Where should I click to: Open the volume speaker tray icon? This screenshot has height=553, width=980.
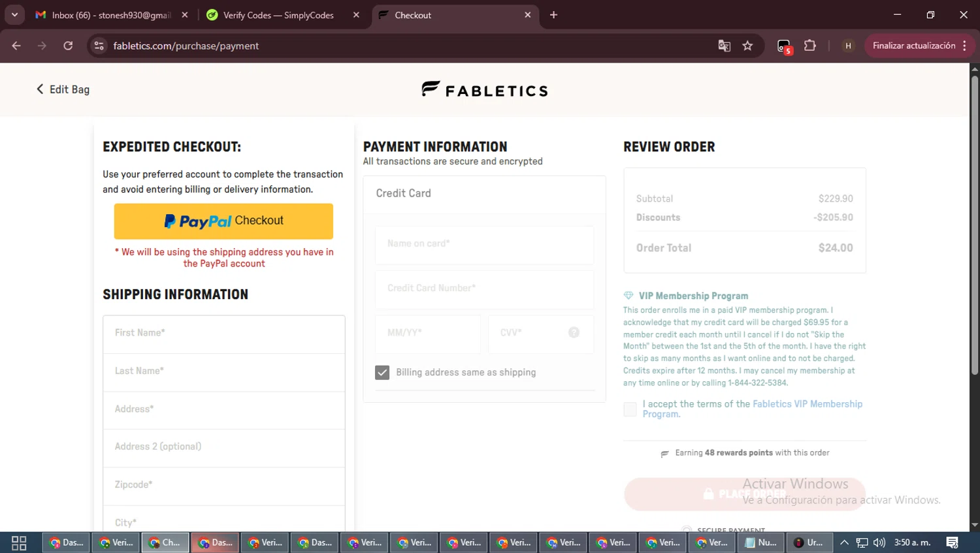(x=879, y=543)
